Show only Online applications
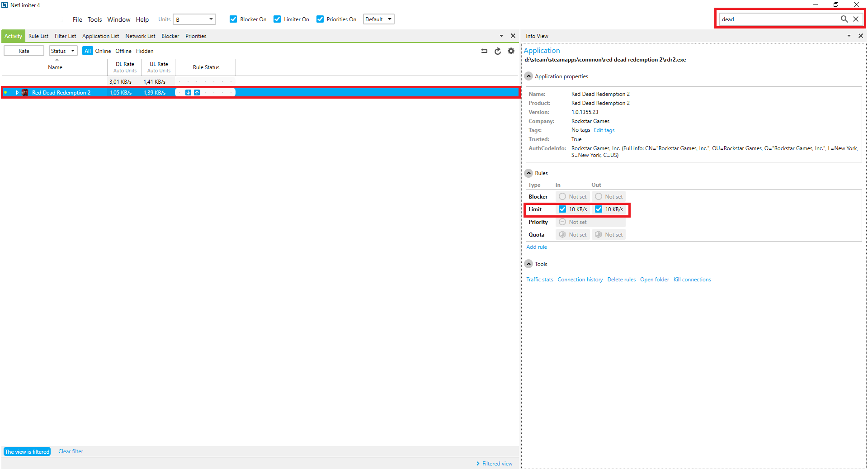 103,51
